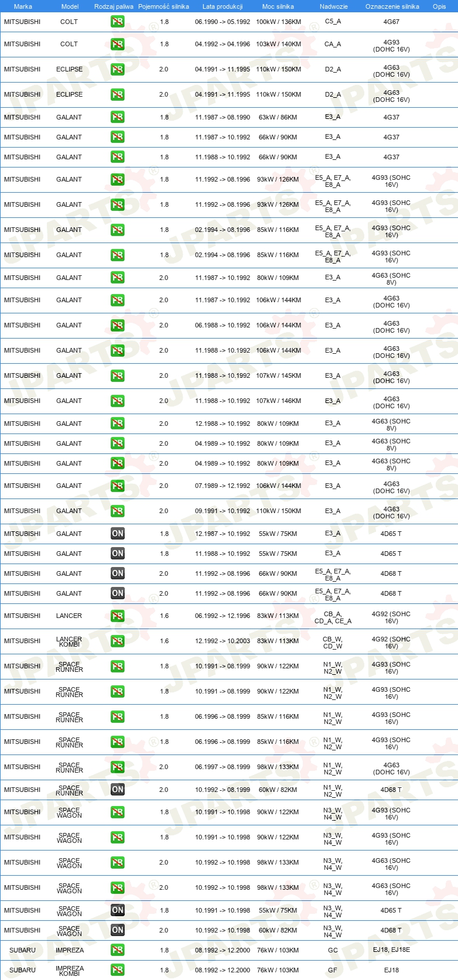The width and height of the screenshot is (458, 980).
Task: Select engine code cell EJ18, EJ18E
Action: point(391,950)
